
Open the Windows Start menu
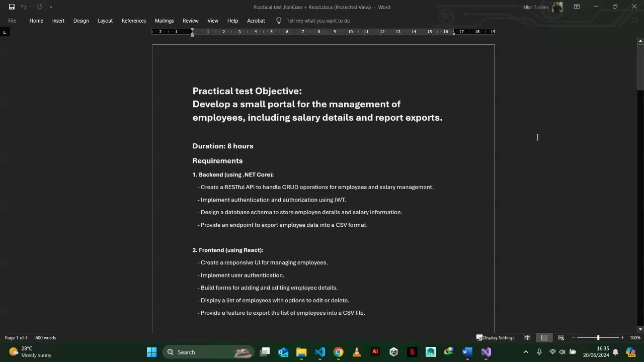click(151, 352)
